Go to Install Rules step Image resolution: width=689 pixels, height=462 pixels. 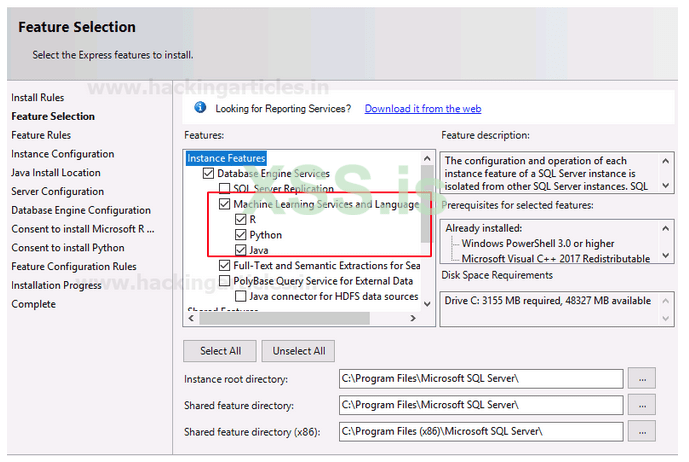click(38, 98)
